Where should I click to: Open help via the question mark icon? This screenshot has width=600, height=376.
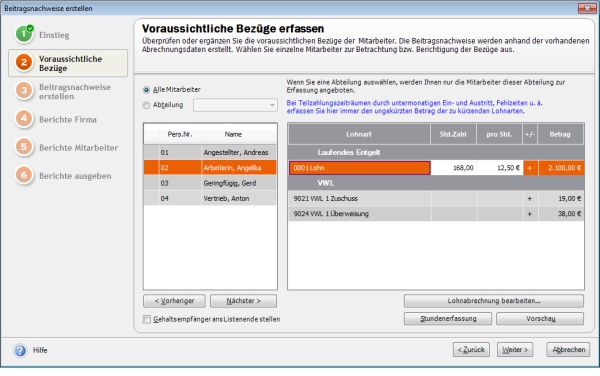pos(20,350)
